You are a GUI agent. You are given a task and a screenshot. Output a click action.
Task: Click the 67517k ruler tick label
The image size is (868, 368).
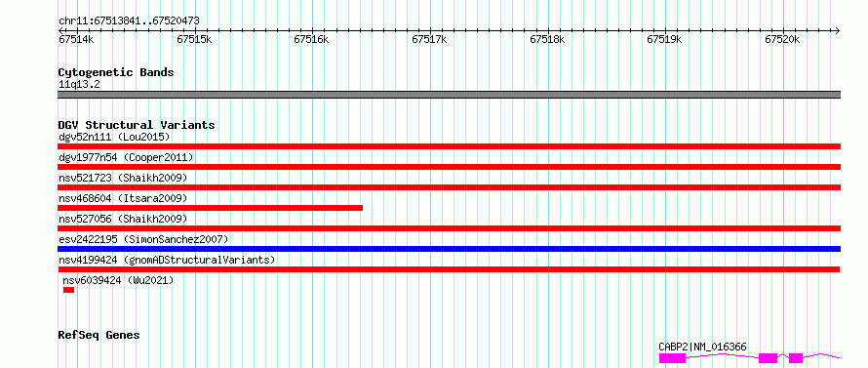[429, 39]
